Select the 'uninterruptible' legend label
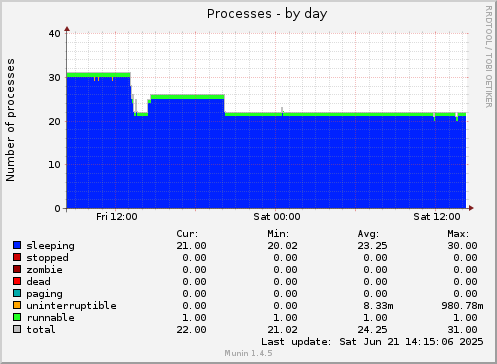Viewport: 497px width, 364px height. (71, 306)
